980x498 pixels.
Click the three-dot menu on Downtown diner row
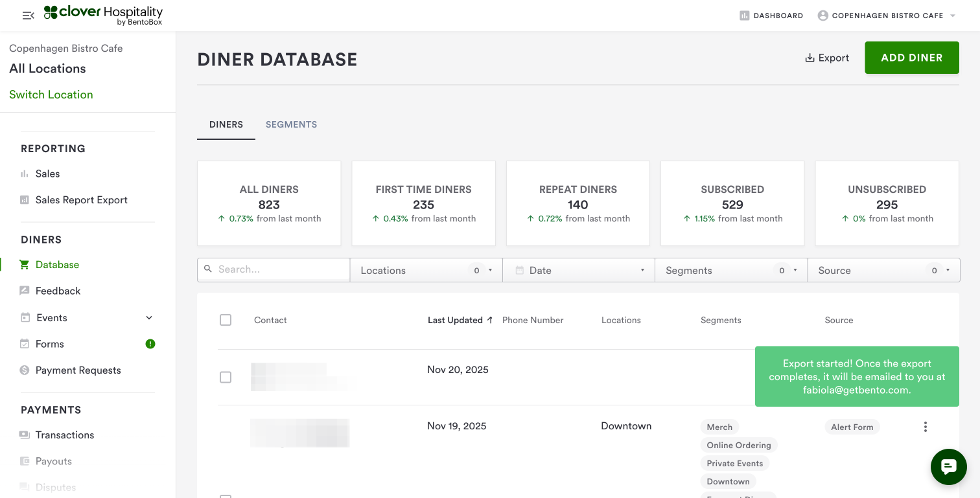925,427
